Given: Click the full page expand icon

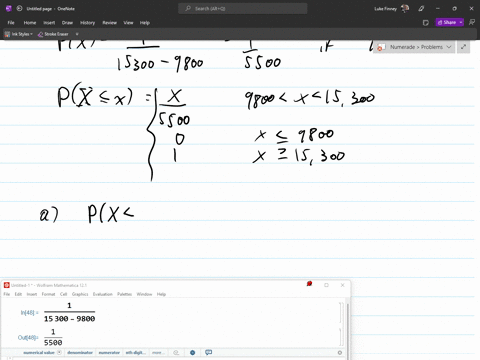Looking at the screenshot, I should (464, 47).
